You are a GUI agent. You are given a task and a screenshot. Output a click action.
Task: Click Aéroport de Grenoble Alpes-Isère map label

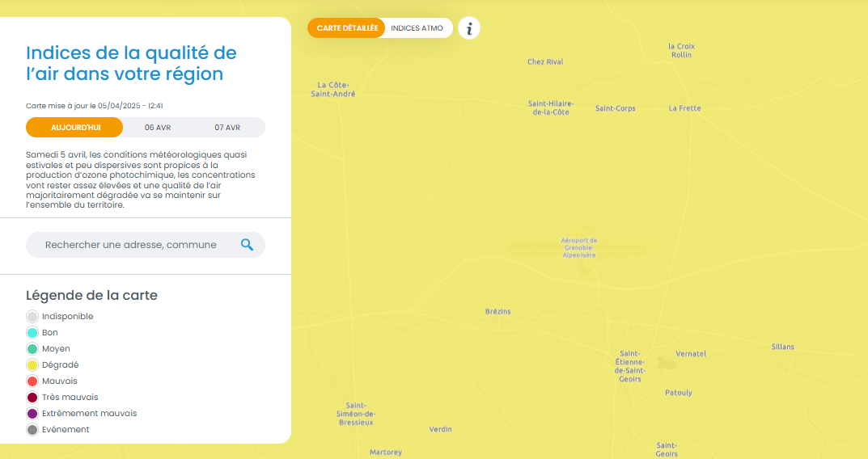[579, 247]
